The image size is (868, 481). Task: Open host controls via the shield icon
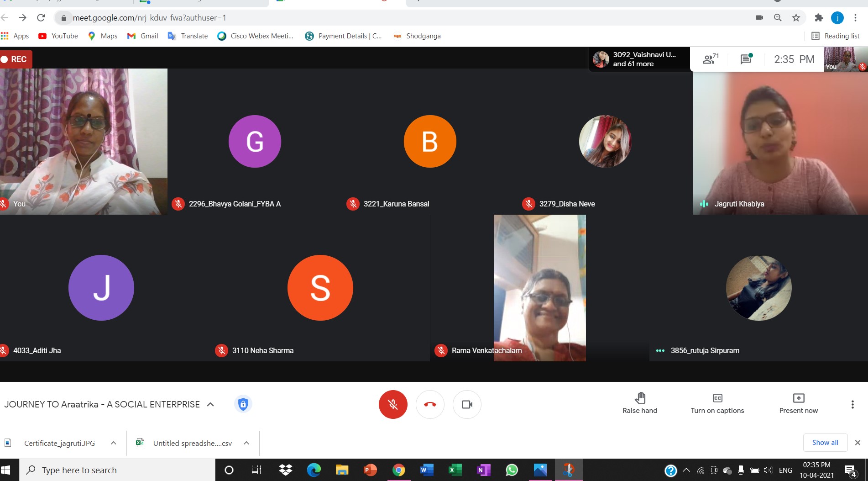243,404
